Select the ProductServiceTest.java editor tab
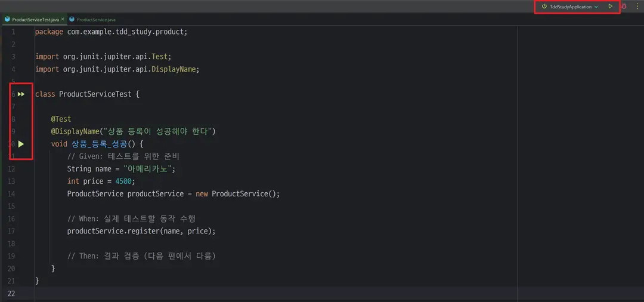 click(x=35, y=20)
